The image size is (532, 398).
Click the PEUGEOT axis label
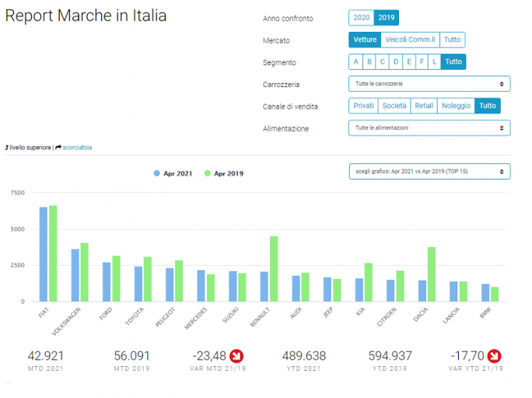coord(165,317)
